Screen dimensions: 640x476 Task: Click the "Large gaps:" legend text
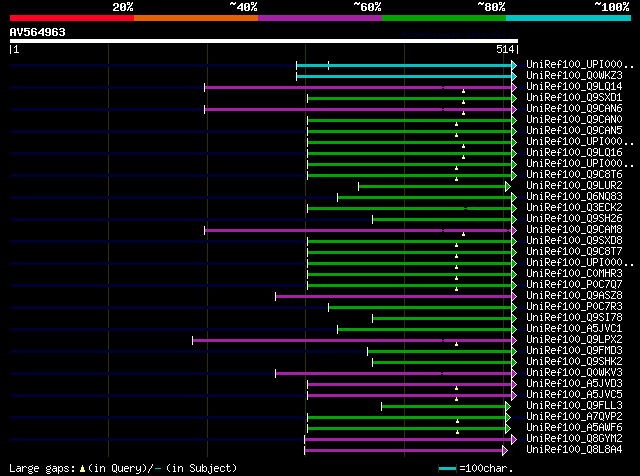[42, 468]
